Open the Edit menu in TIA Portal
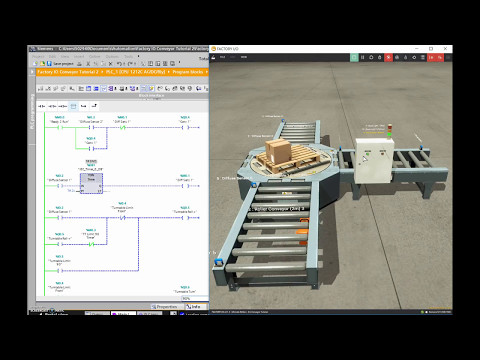Viewport: 480px width, 360px height. coord(52,56)
